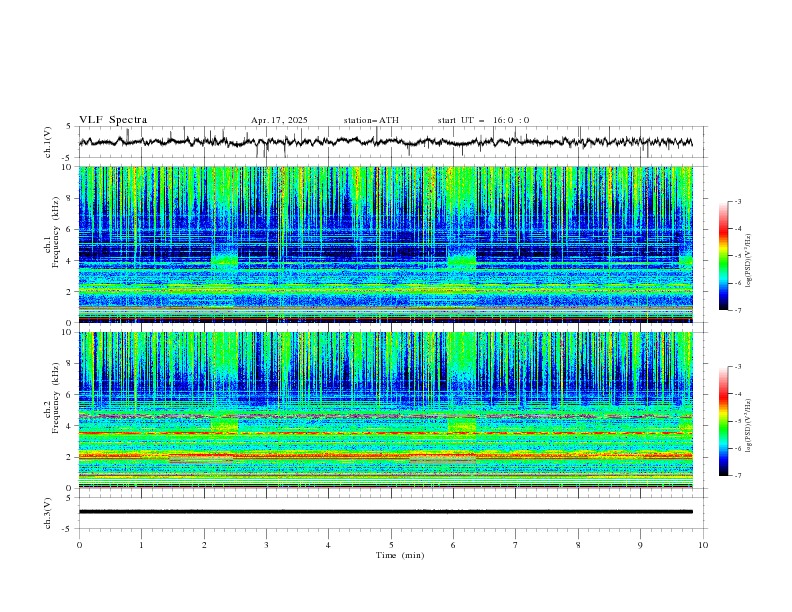
Task: Click the 'VLF Spectra' plot title
Action: point(113,120)
